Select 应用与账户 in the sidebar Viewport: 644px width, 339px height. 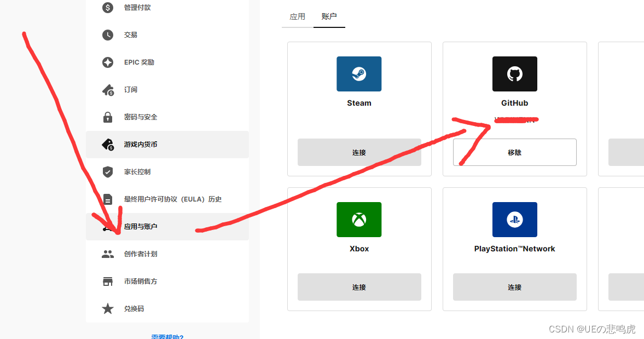click(167, 226)
